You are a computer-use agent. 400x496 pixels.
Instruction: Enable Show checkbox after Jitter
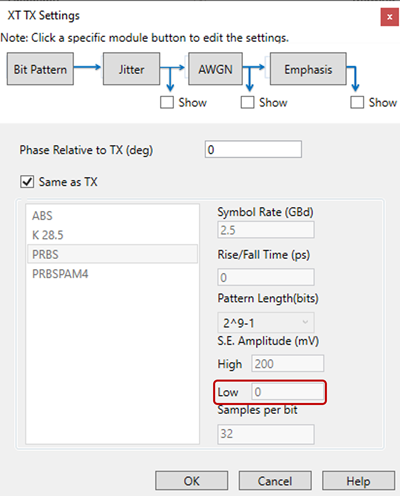[x=167, y=102]
